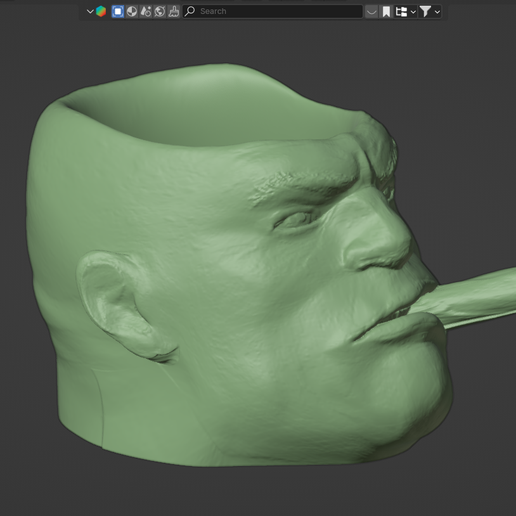
Task: Toggle the highlighted square object filter icon
Action: coord(118,11)
